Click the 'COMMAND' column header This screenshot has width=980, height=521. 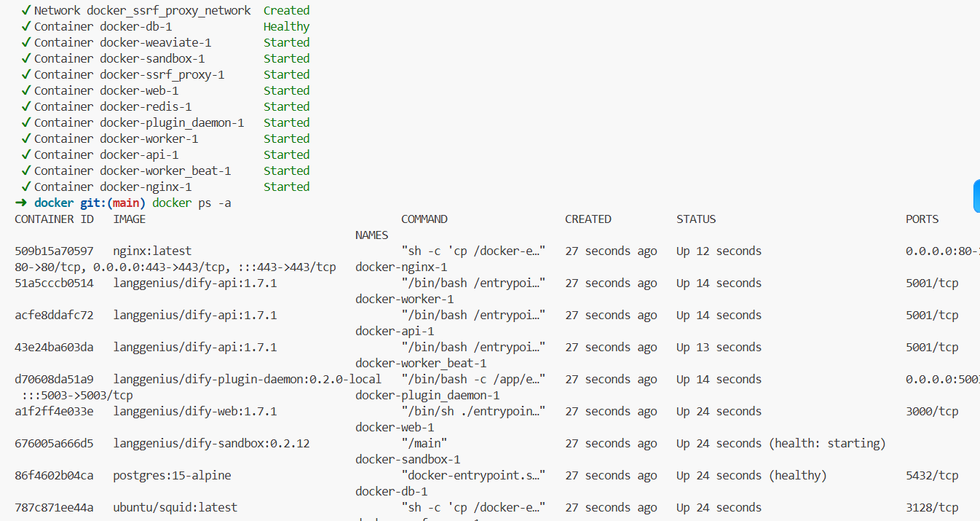424,219
